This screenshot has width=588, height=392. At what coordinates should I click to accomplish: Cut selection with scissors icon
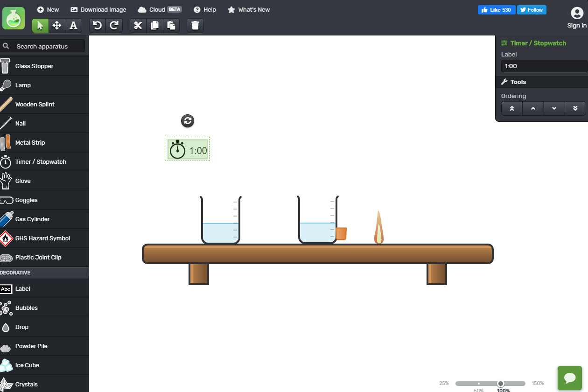(x=138, y=25)
